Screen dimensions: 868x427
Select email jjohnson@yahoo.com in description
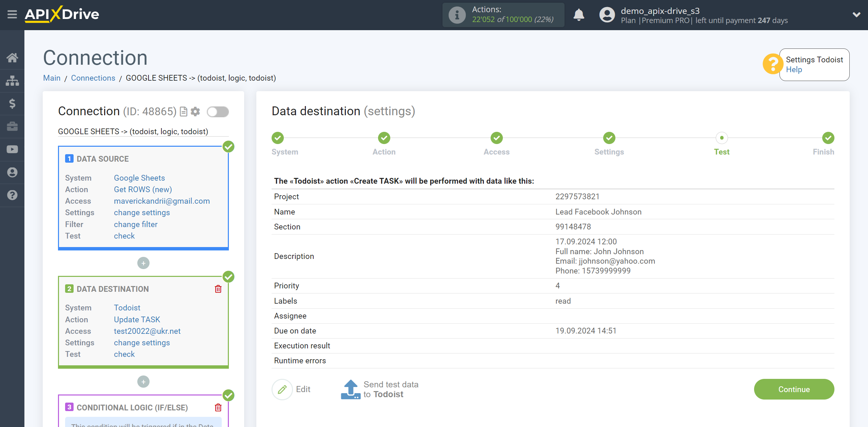point(617,261)
